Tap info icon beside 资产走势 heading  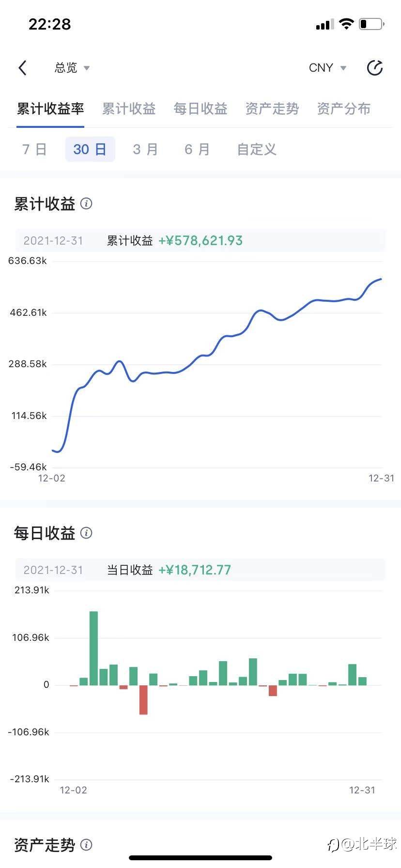coord(86,845)
